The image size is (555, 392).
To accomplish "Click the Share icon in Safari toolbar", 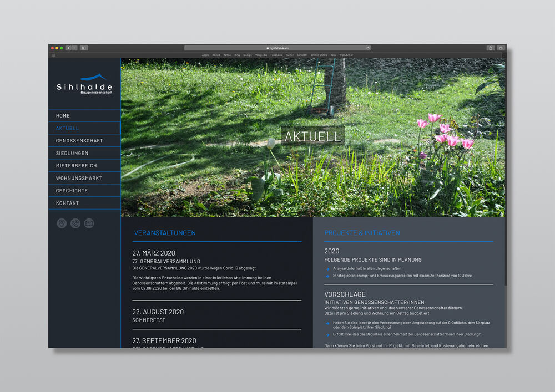I will (x=491, y=48).
